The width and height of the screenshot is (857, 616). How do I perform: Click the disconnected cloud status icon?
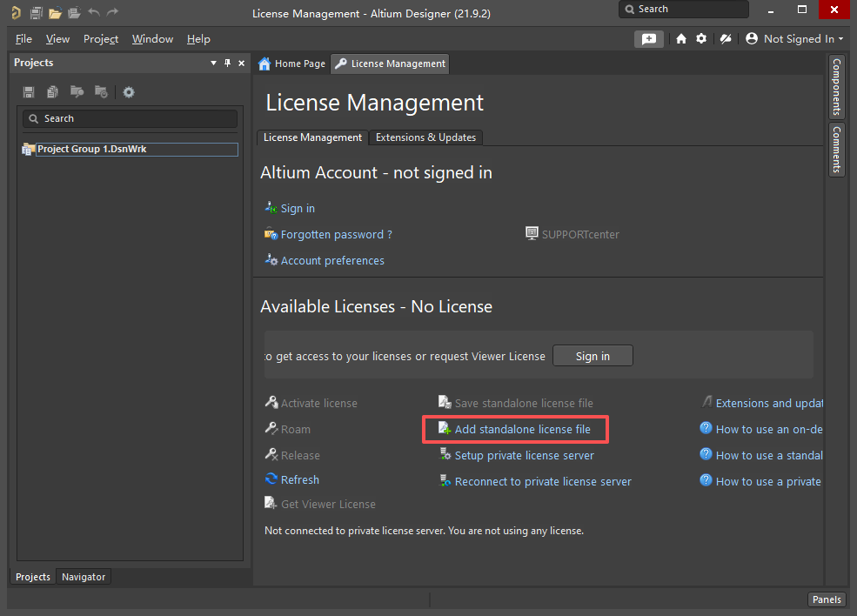(725, 38)
